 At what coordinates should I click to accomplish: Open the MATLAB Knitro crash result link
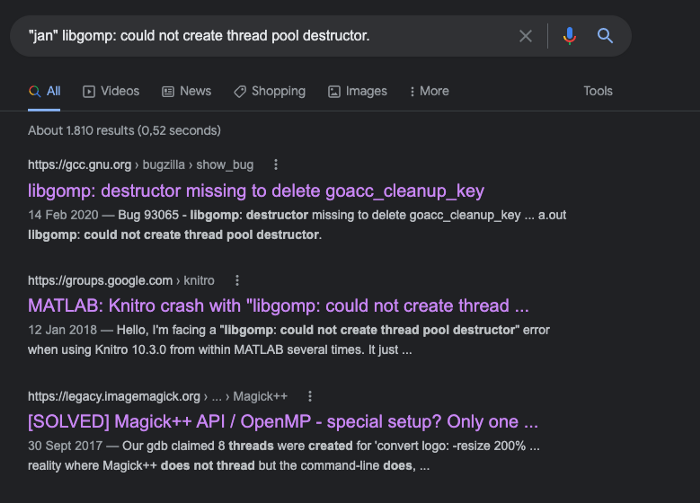pyautogui.click(x=278, y=306)
